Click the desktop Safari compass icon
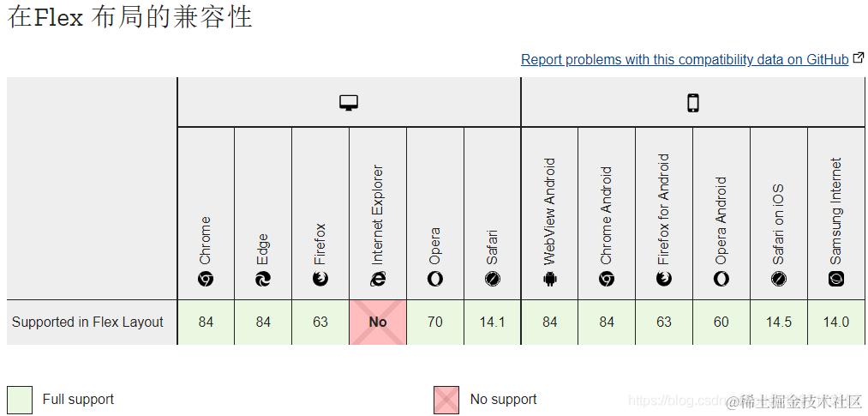 point(492,280)
